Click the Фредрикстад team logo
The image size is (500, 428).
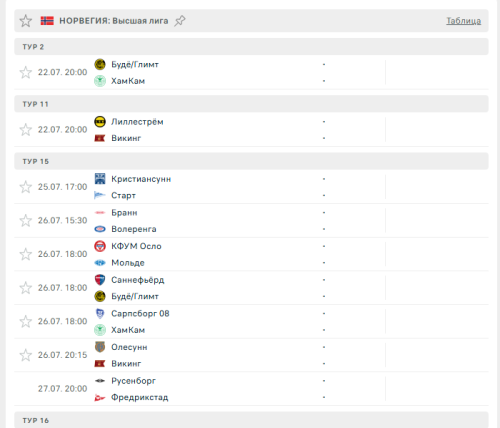pos(100,397)
